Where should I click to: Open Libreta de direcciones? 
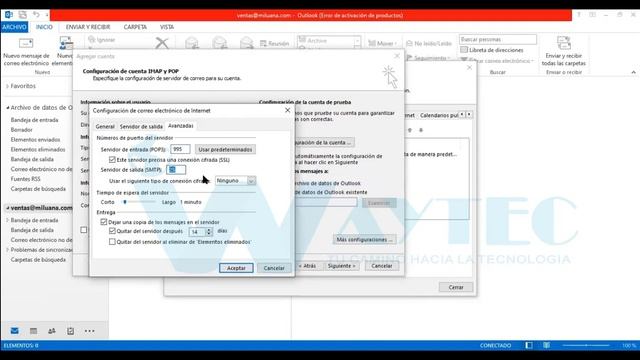click(x=492, y=50)
